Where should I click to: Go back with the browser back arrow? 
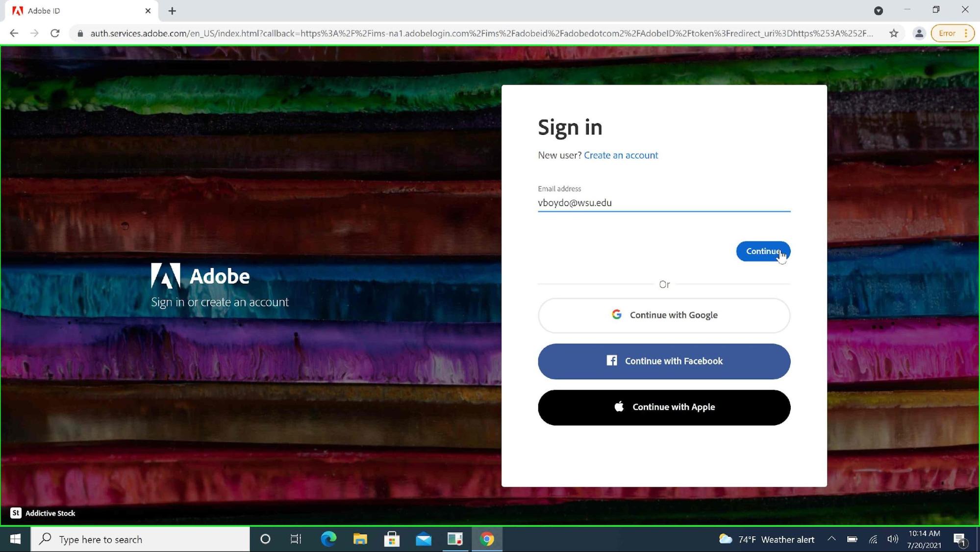tap(14, 33)
